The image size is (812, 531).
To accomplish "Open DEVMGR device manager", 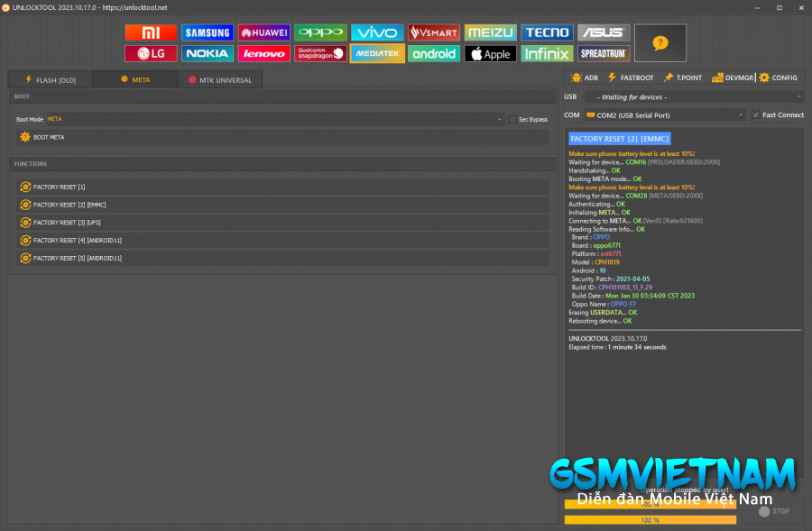I will (733, 78).
